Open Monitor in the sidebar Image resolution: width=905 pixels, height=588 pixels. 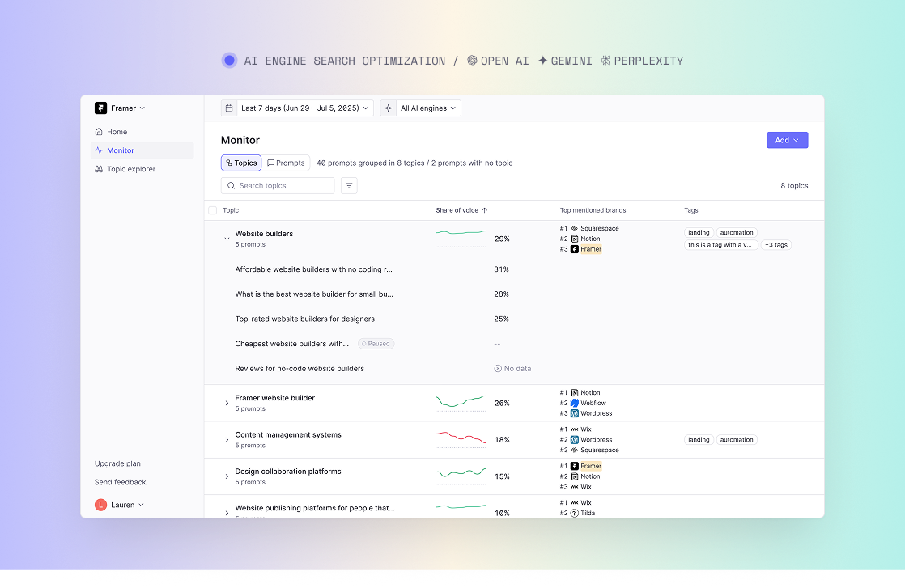tap(142, 150)
